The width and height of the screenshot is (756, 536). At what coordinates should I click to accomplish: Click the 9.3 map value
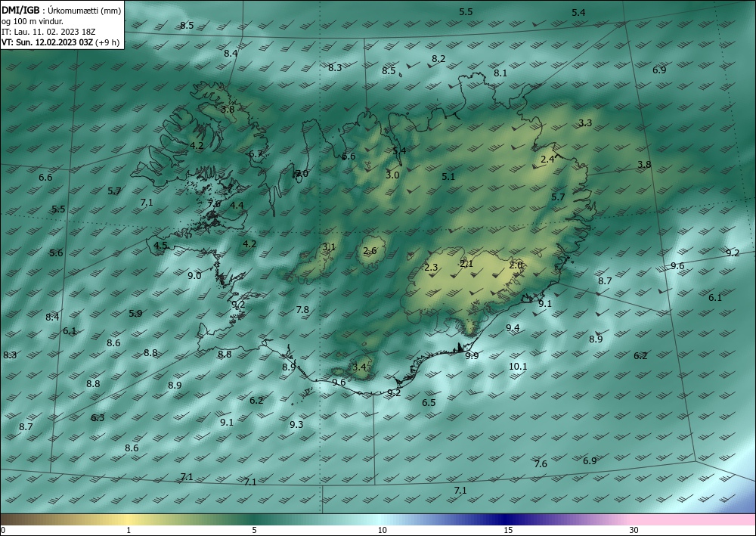coord(296,425)
